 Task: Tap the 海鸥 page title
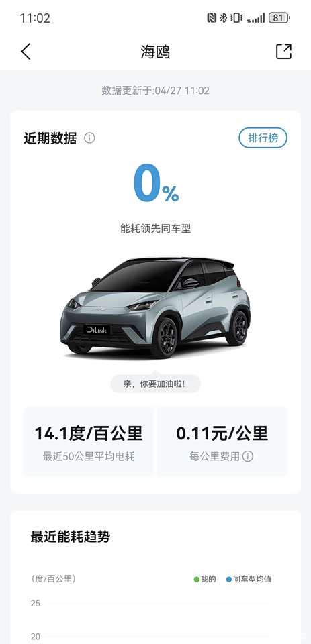click(155, 52)
